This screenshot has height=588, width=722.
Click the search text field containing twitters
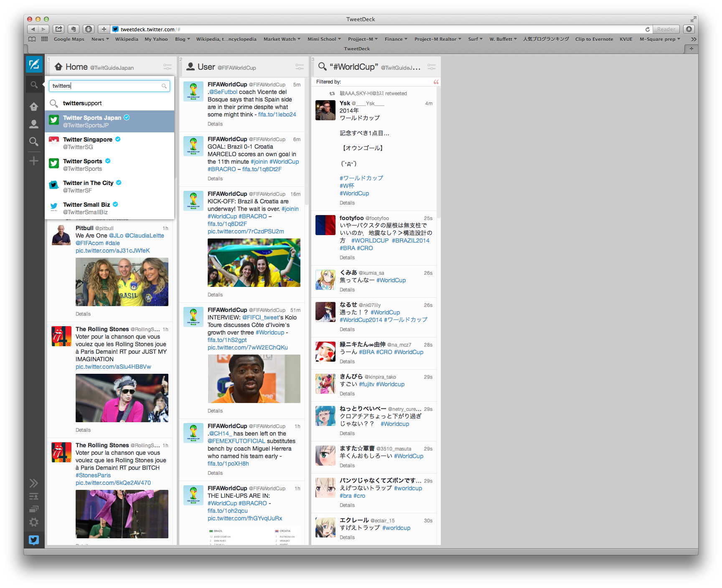pyautogui.click(x=109, y=86)
